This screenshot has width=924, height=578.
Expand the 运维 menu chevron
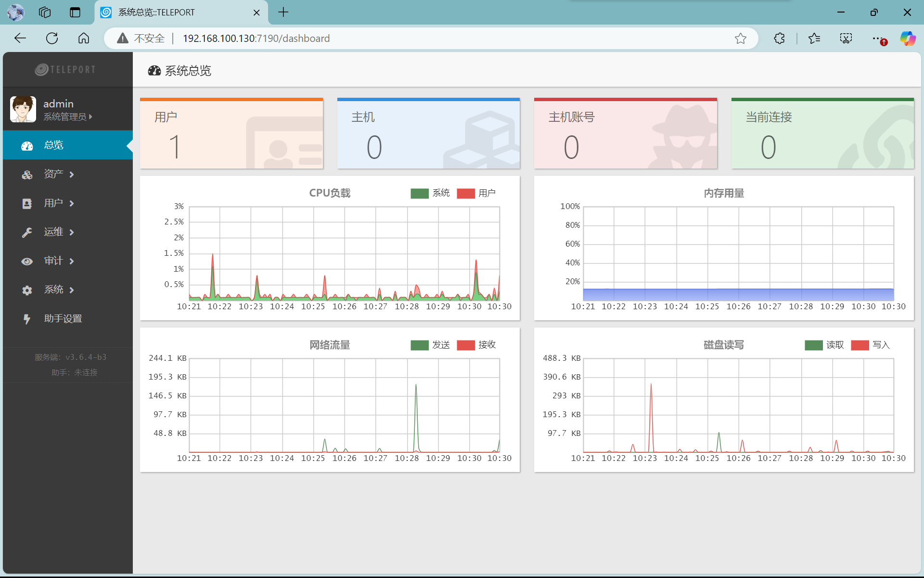(72, 232)
